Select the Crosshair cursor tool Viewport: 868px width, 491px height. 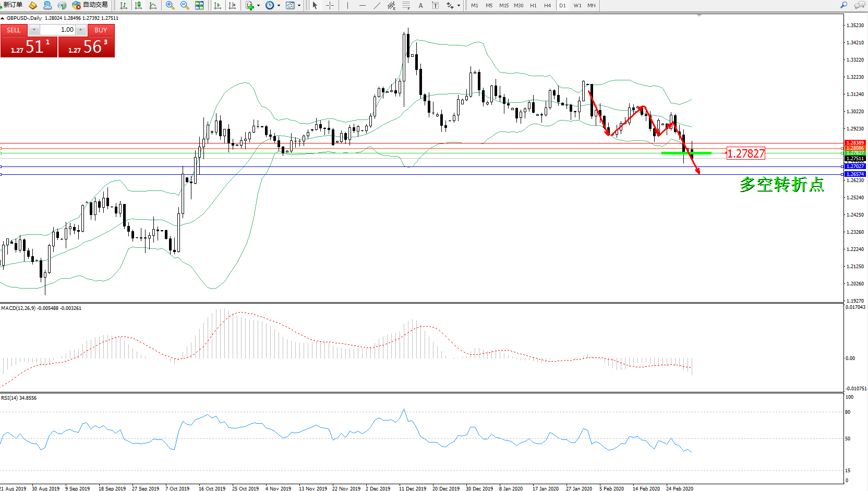(330, 5)
